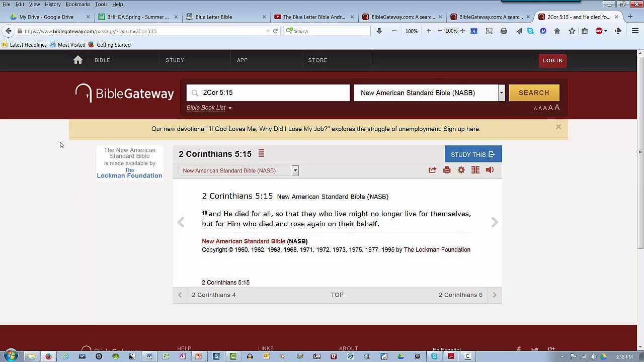The height and width of the screenshot is (362, 644).
Task: Click the passage search input field
Action: pyautogui.click(x=268, y=93)
